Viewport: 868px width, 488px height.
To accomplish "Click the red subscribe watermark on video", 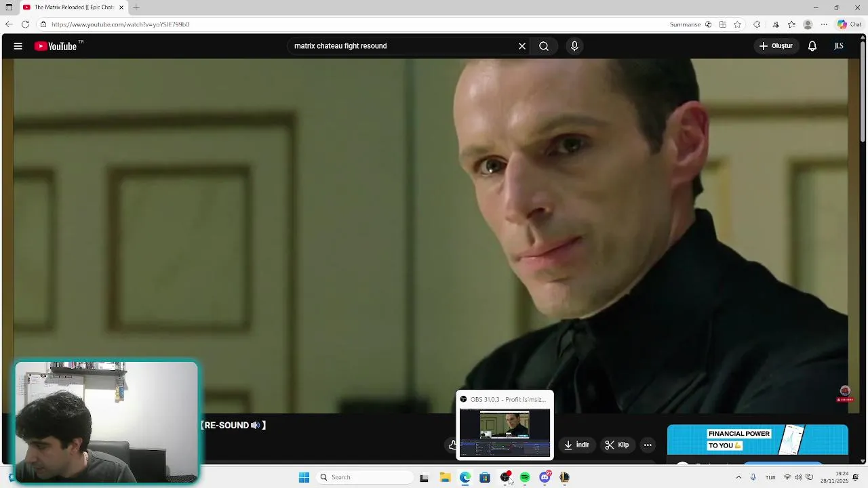I will pos(845,394).
